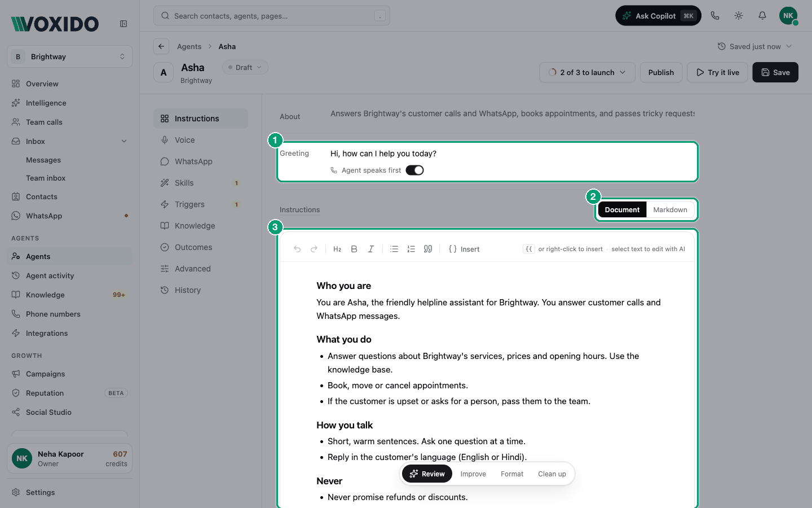Open the Voice tab
This screenshot has width=812, height=508.
[x=201, y=140]
